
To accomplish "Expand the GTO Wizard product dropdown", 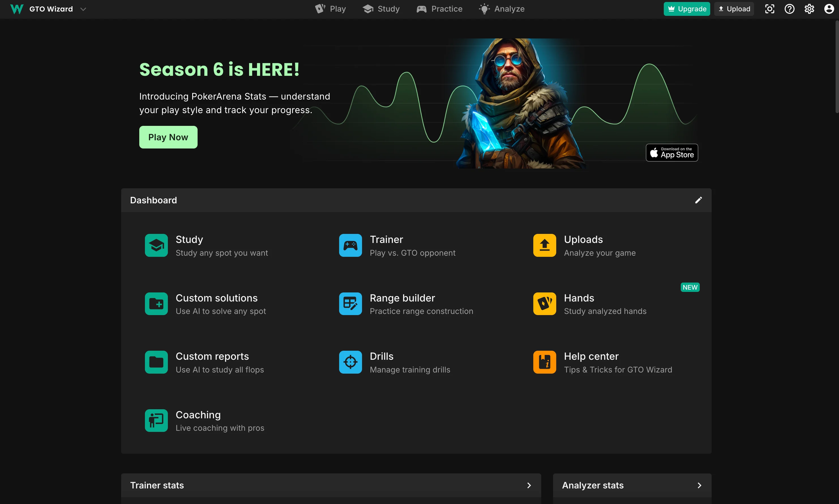I will [x=83, y=9].
